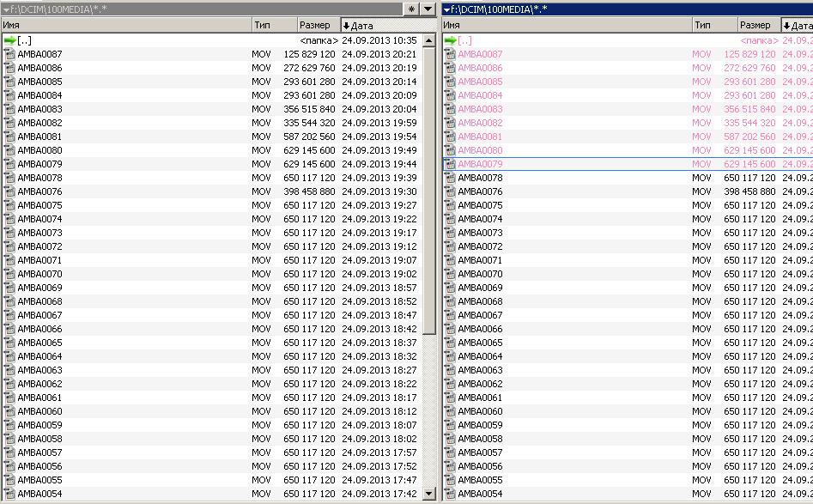Click the AMBA0079 file icon in right panel

click(x=450, y=164)
